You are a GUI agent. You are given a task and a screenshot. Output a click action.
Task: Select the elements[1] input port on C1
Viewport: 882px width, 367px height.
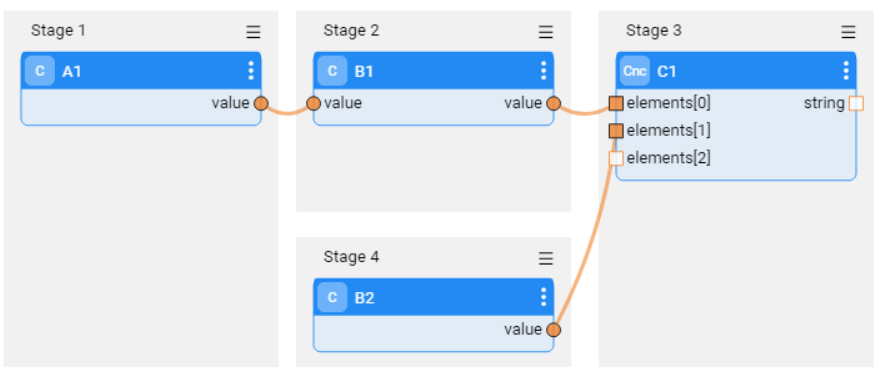tap(616, 131)
